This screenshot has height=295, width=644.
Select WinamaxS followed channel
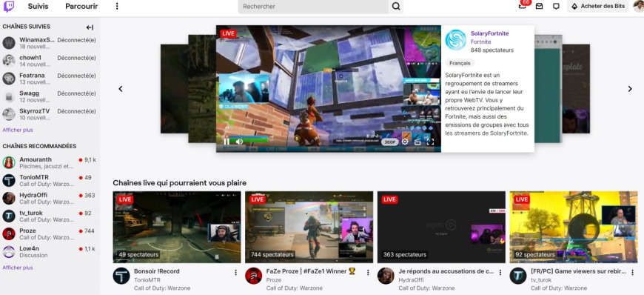[50, 43]
